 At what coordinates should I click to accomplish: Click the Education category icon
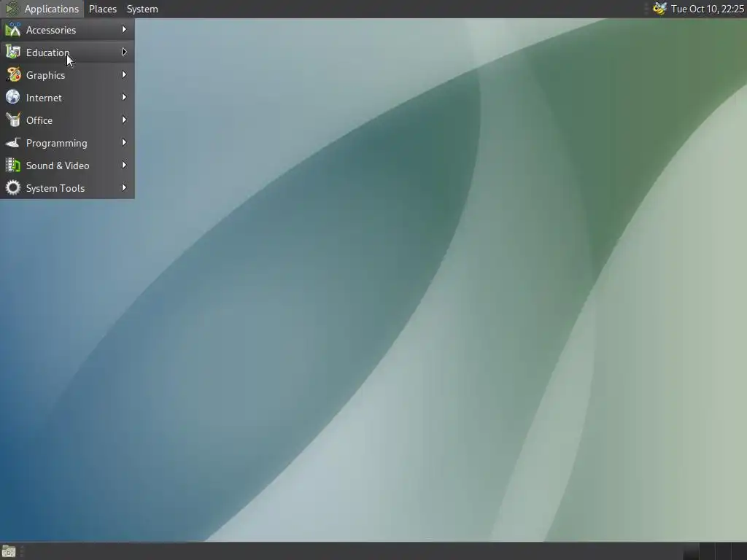13,52
